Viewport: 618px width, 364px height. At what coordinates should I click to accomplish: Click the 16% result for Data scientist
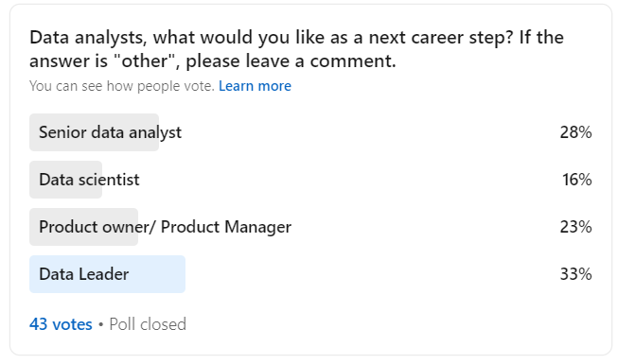click(x=576, y=180)
